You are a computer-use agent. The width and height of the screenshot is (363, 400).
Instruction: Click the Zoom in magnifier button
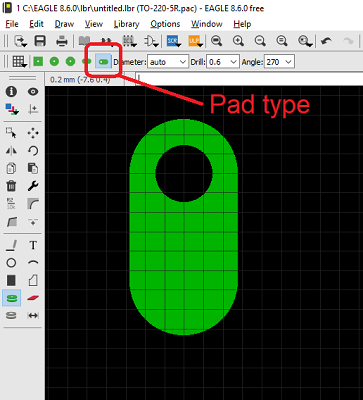point(238,41)
